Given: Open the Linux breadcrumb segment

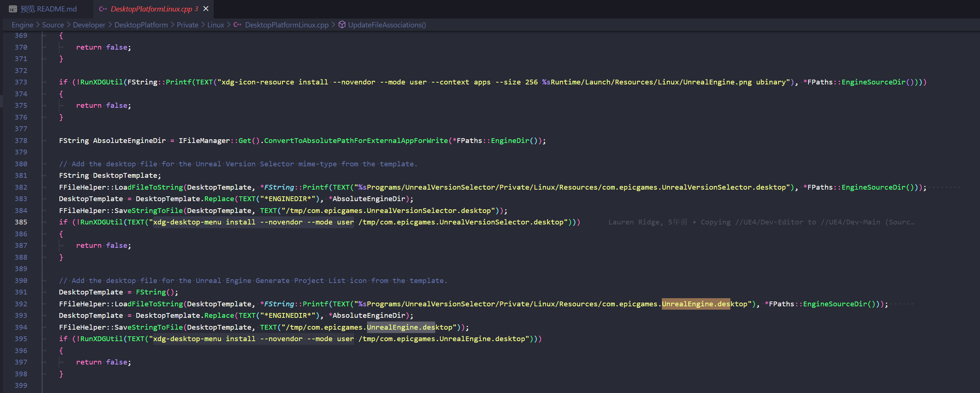Looking at the screenshot, I should pyautogui.click(x=216, y=25).
